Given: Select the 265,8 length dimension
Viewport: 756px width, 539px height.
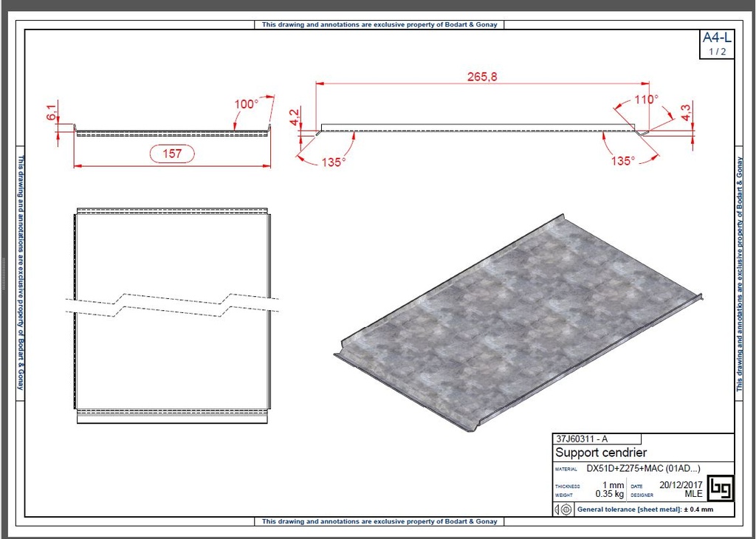Looking at the screenshot, I should click(x=482, y=77).
